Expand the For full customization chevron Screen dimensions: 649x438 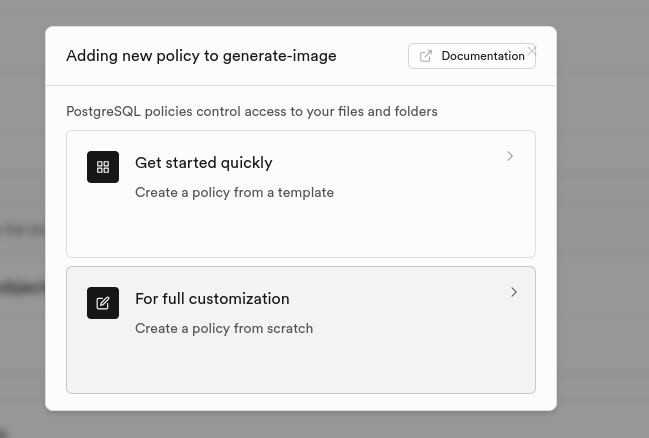click(x=514, y=292)
